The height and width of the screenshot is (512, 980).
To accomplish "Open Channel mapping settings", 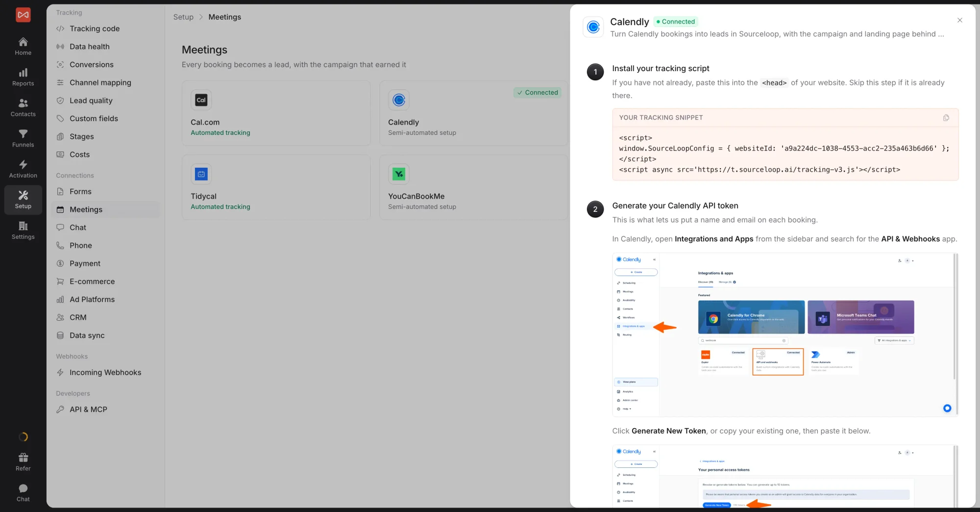I will (x=105, y=82).
